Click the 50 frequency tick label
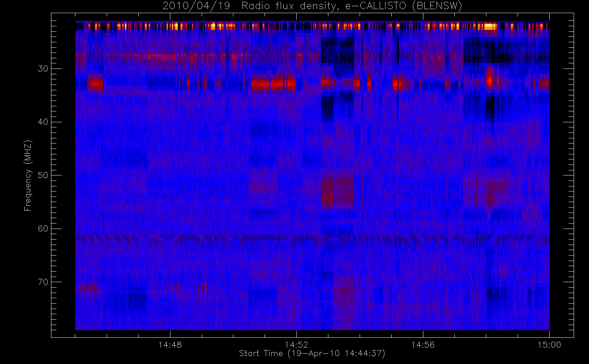Viewport: 589px width, 364px height. (x=43, y=175)
